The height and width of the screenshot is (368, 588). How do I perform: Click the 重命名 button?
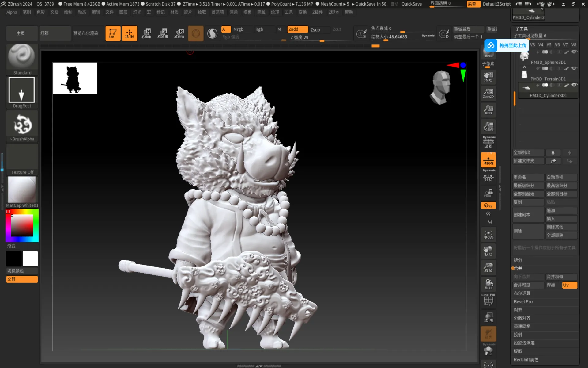coord(528,177)
